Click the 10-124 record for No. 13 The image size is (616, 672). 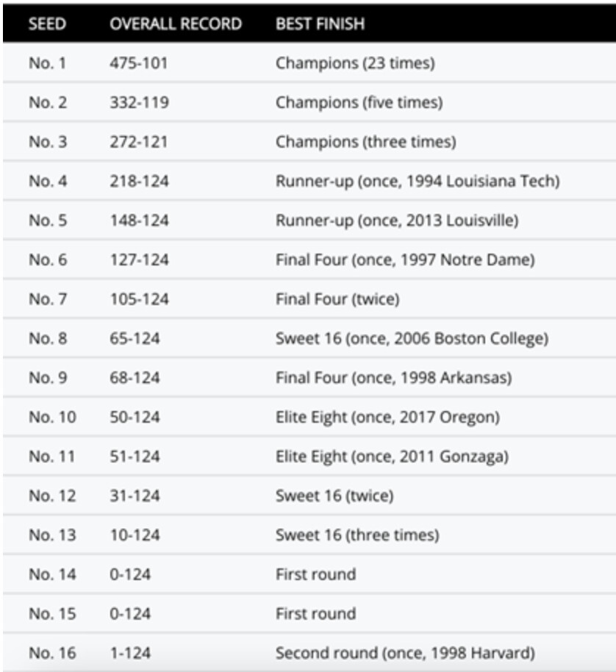pos(135,535)
